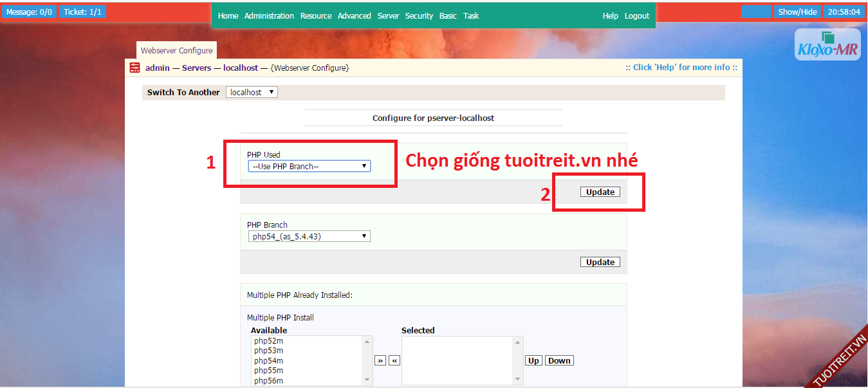868x388 pixels.
Task: Remove selected item with the « arrow button
Action: 394,361
